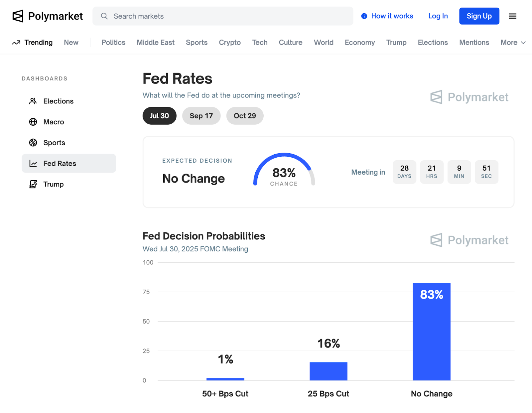Click the No Change 83% bar
Screen dimensions: 532x413
click(x=432, y=332)
